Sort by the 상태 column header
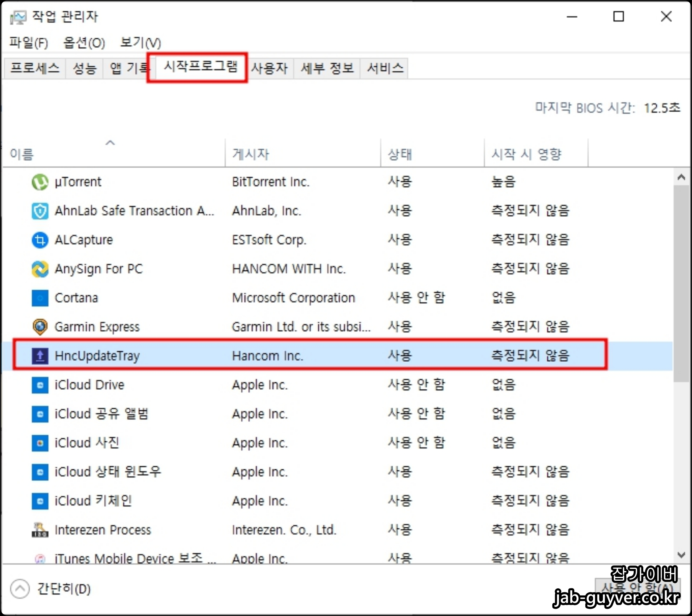 click(432, 154)
